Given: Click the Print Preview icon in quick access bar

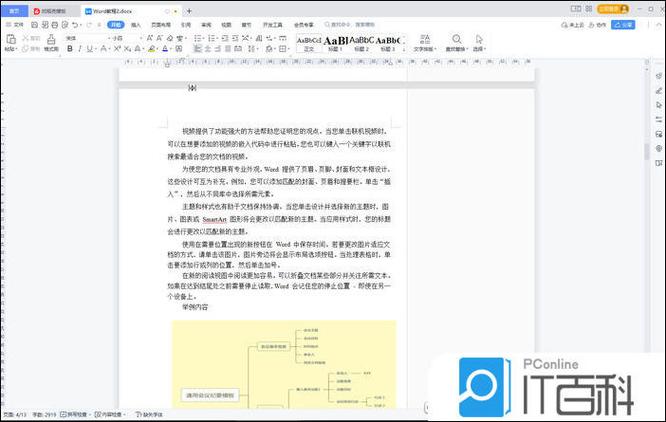Looking at the screenshot, I should coord(65,25).
